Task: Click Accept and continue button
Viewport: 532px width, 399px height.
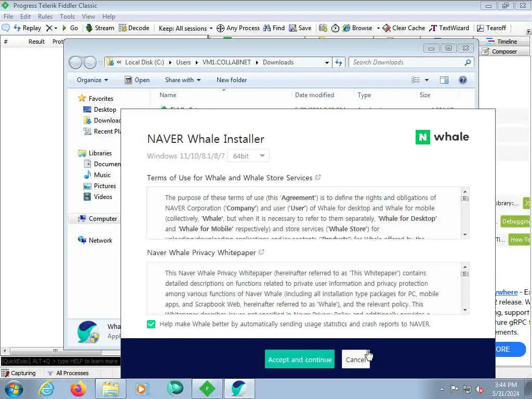Action: click(x=300, y=360)
